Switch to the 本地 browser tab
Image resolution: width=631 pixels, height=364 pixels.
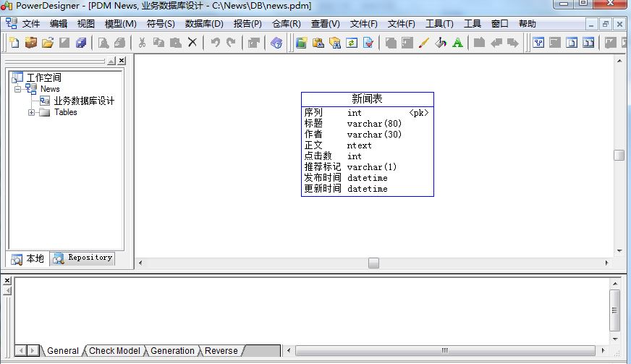point(27,258)
